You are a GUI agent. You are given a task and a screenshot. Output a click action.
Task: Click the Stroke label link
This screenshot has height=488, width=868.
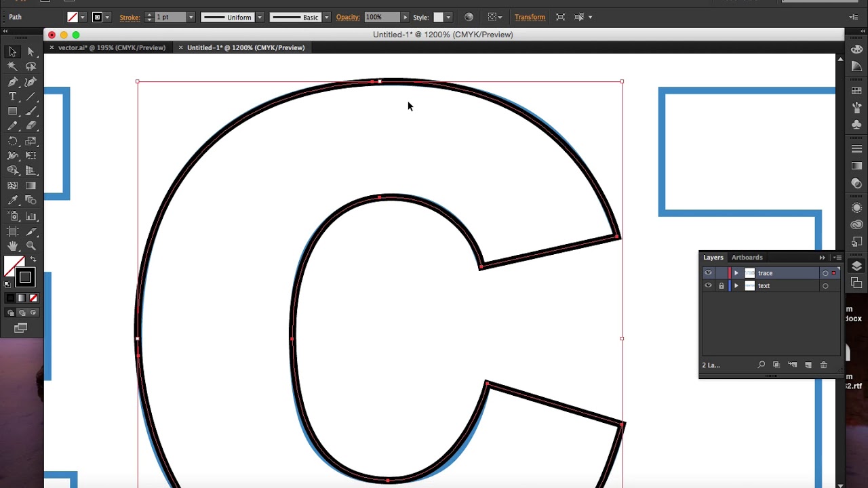(130, 17)
